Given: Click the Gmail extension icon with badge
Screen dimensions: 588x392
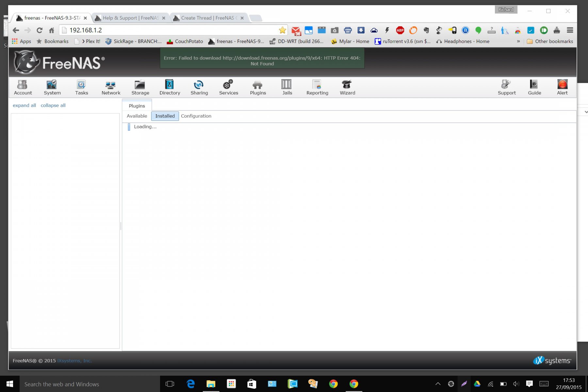Looking at the screenshot, I should point(296,31).
